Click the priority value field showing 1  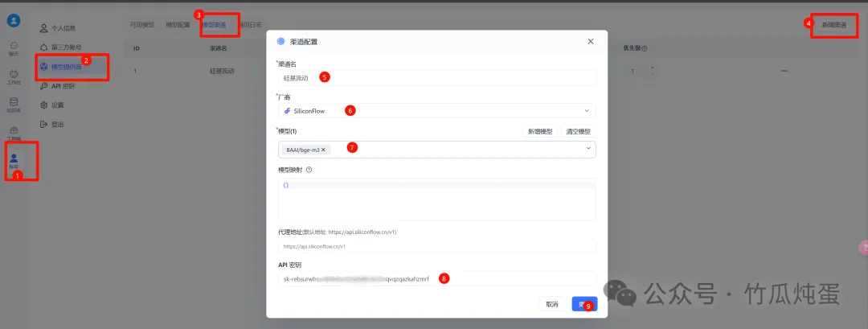tap(636, 72)
